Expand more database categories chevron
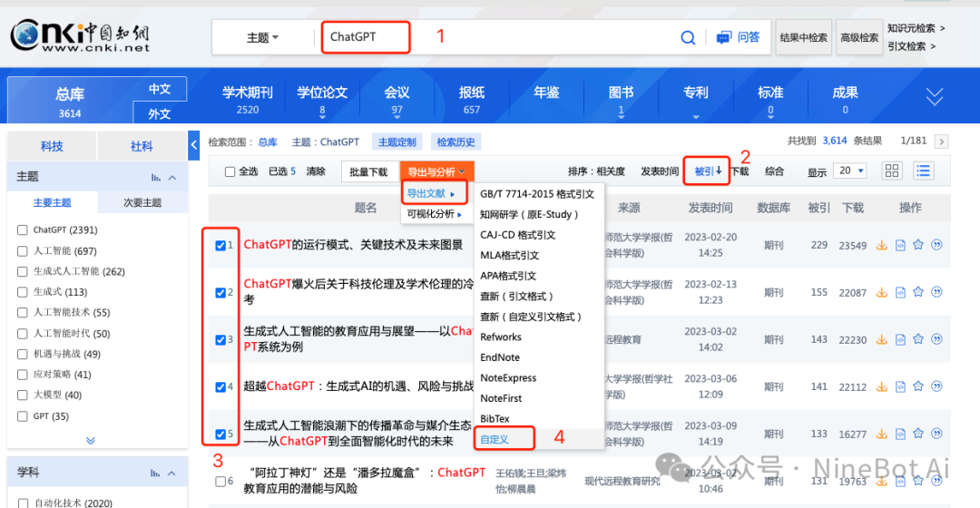The width and height of the screenshot is (980, 508). pyautogui.click(x=935, y=96)
